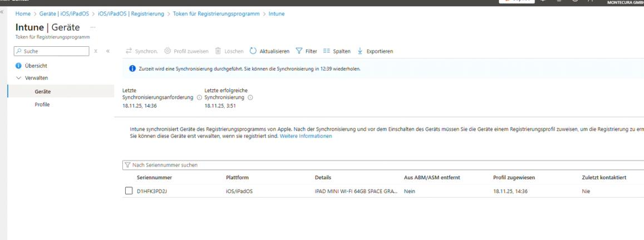Click the iOS/iPadOS platform cell

tap(239, 191)
